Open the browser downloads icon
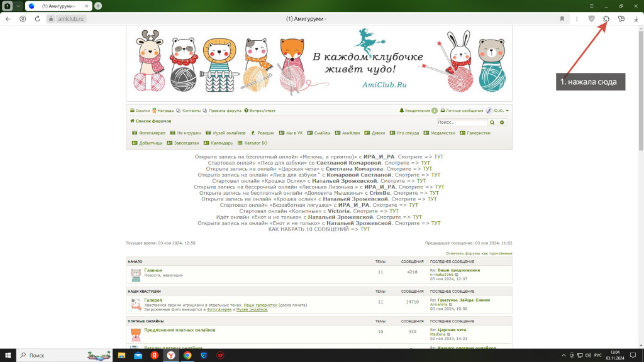Screen dimensions: 644x362 tap(636, 19)
